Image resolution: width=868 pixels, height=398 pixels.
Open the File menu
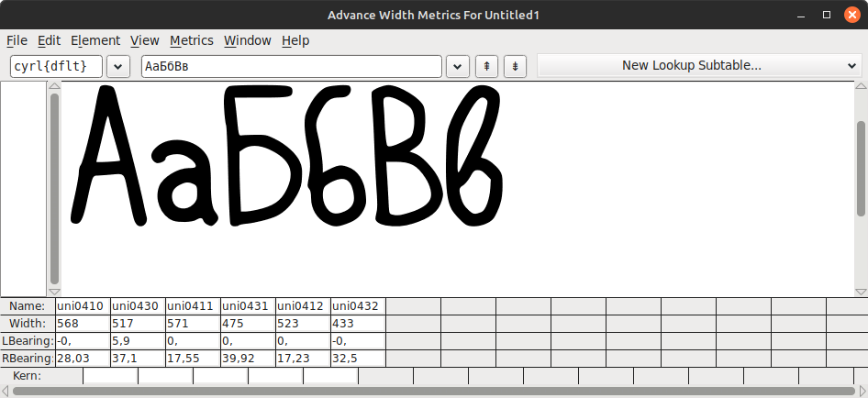click(x=17, y=40)
